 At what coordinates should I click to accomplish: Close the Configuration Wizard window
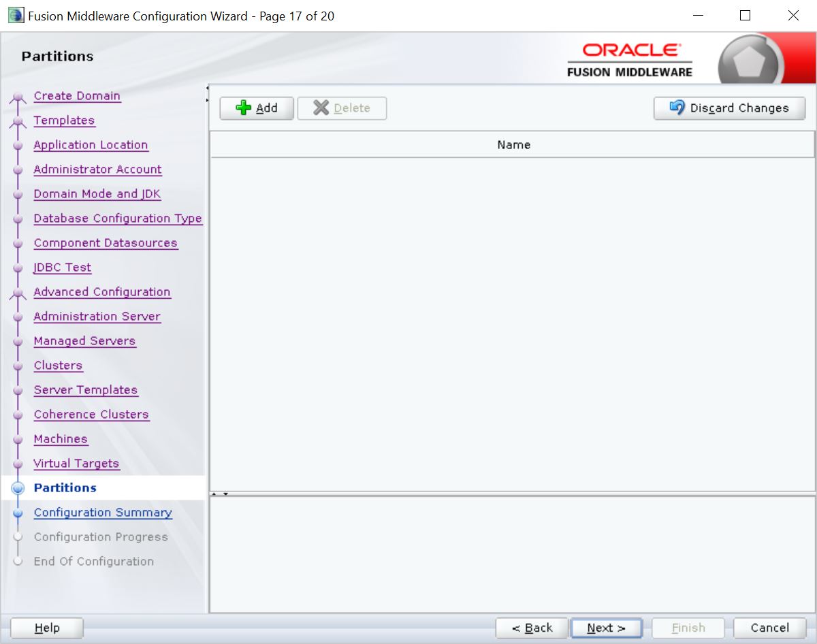793,15
